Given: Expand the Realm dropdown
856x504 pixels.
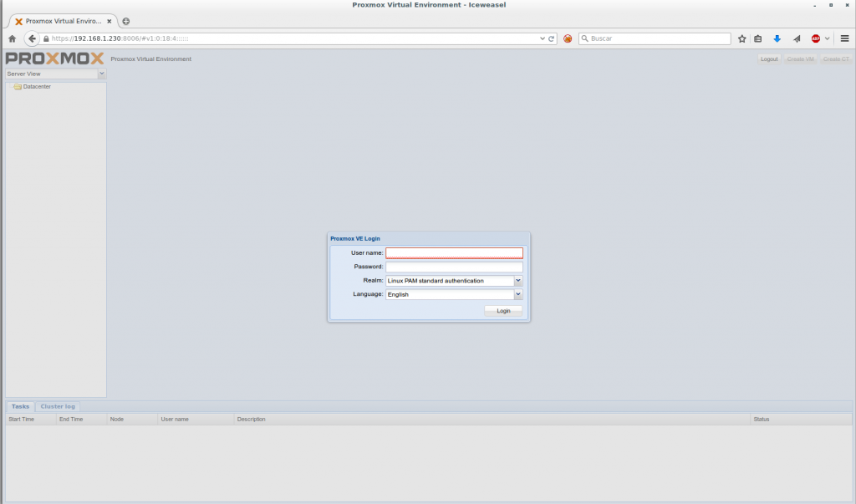Looking at the screenshot, I should (x=518, y=281).
